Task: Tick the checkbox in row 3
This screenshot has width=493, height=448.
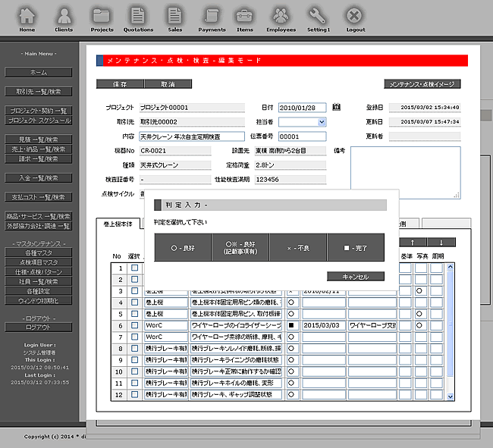Action: coord(134,291)
